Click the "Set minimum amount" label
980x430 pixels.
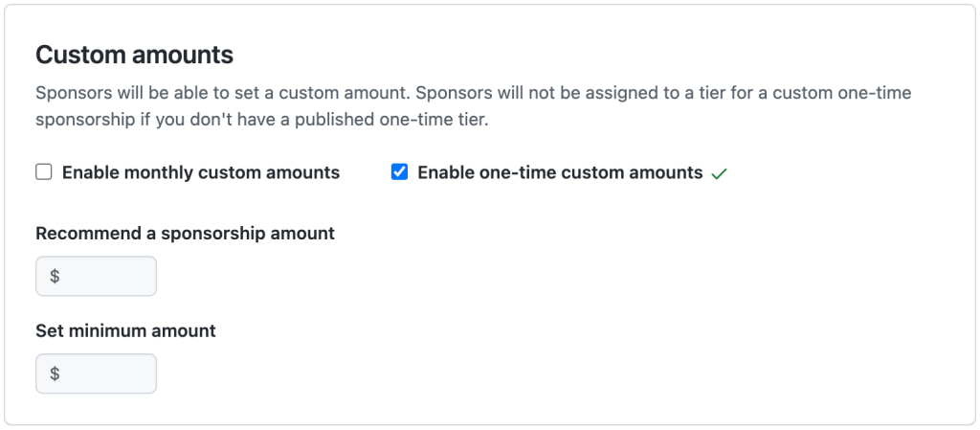pyautogui.click(x=125, y=331)
